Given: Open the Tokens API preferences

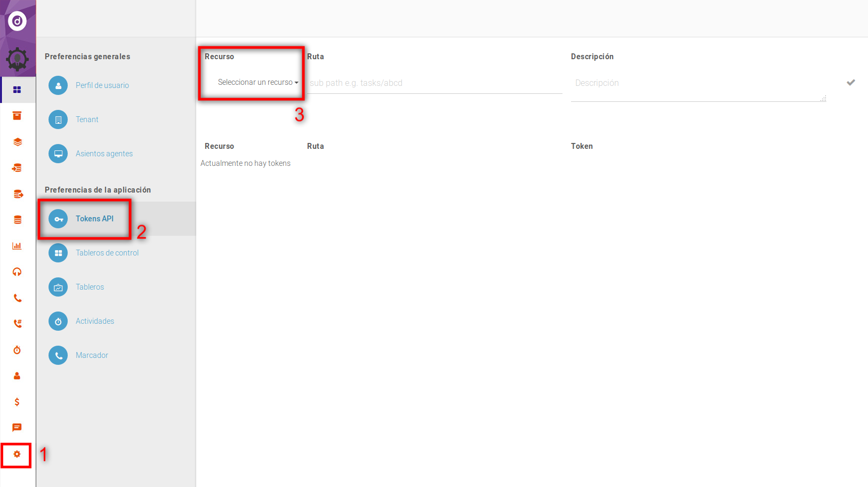Looking at the screenshot, I should [94, 219].
